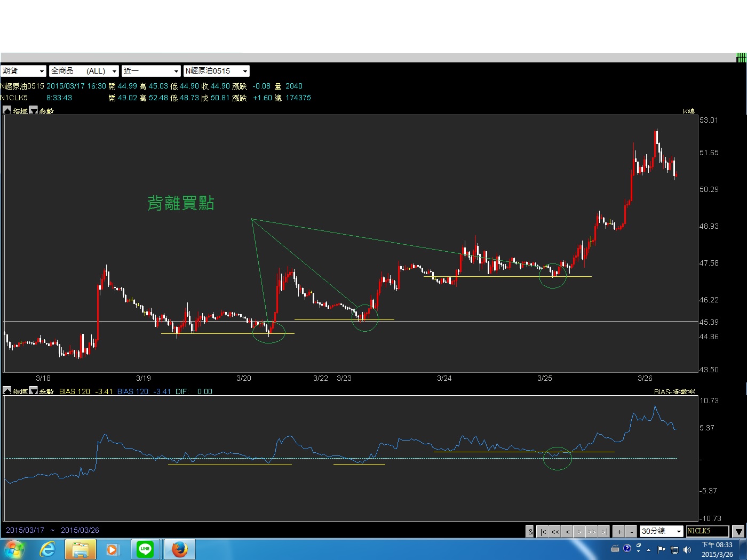
Task: Open the N輕原油0515 symbol dropdown
Action: pos(217,71)
